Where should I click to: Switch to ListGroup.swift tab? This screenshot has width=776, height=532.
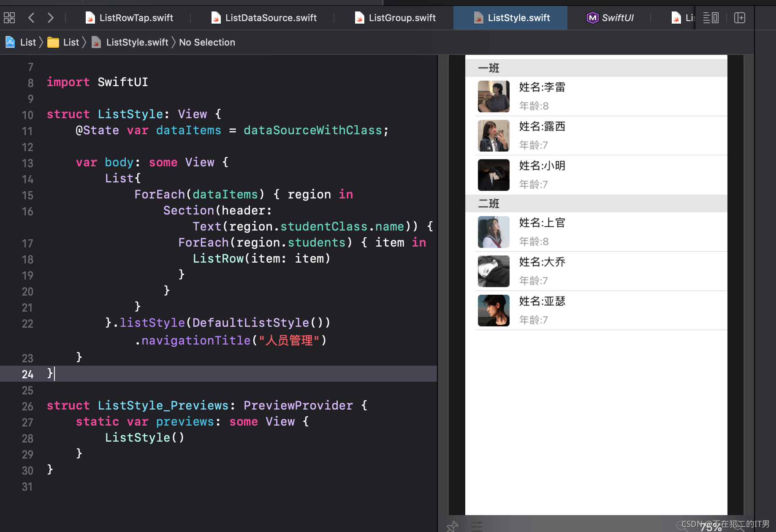pos(395,18)
